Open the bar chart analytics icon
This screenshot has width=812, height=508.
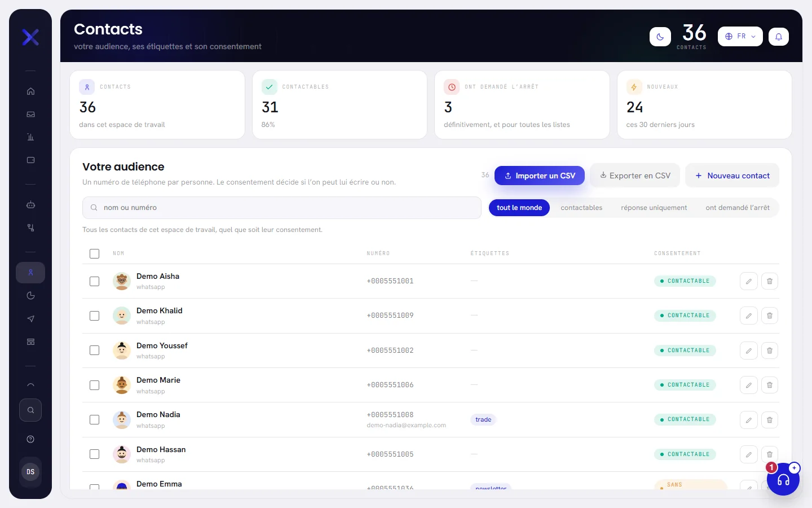30,137
